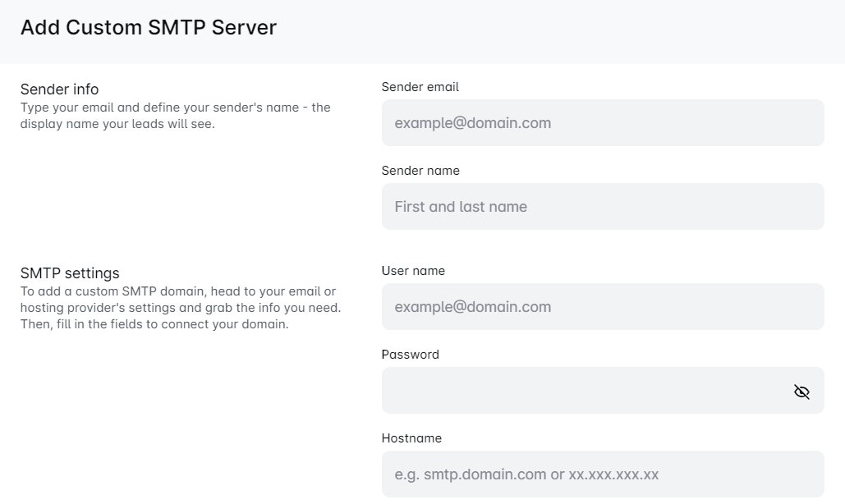Click the Sender name field label
The width and height of the screenshot is (845, 504).
click(x=419, y=171)
